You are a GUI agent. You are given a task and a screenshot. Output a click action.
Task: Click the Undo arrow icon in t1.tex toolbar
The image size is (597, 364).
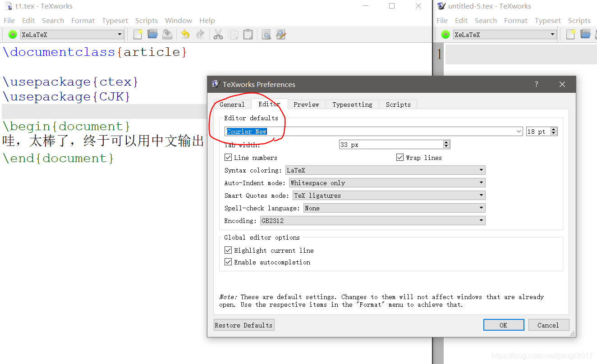pyautogui.click(x=185, y=34)
